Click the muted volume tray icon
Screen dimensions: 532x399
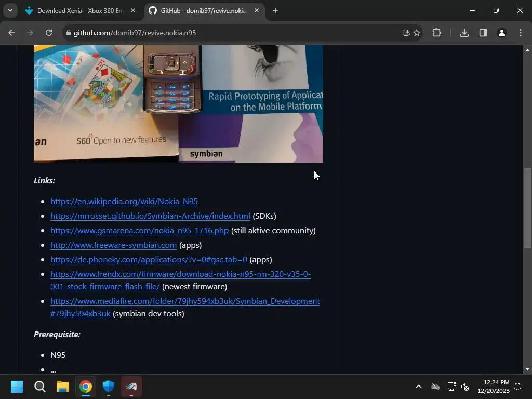[x=465, y=387]
